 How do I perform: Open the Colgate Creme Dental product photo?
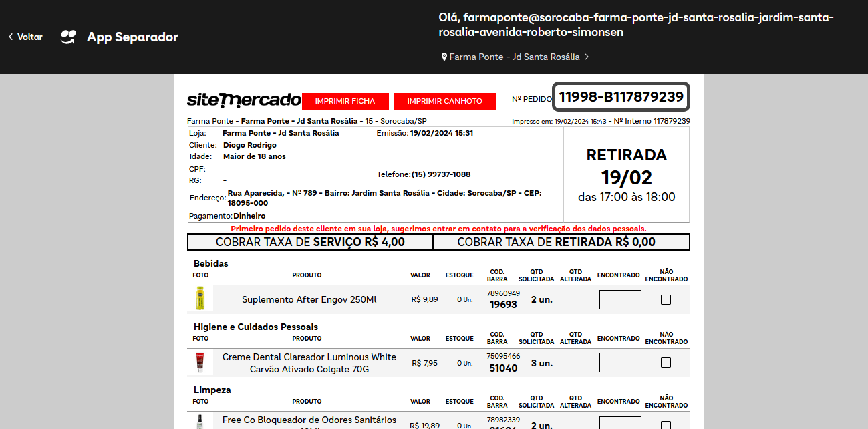tap(200, 362)
